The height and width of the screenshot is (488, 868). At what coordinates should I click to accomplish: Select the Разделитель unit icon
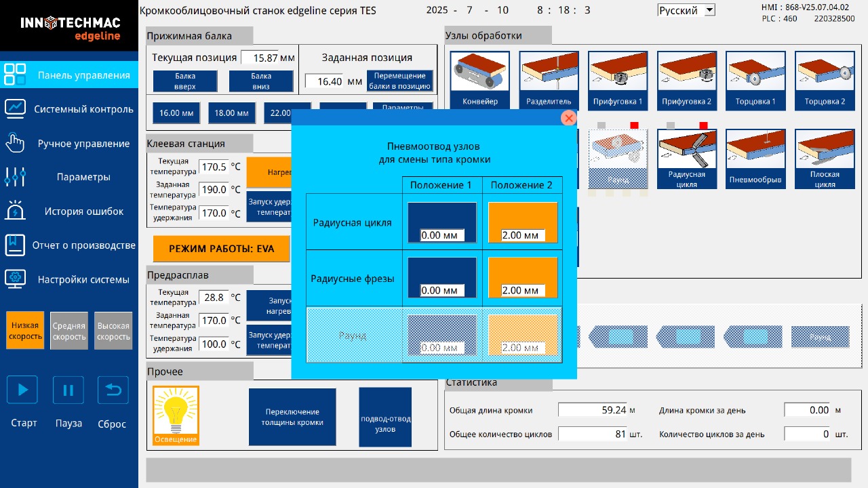(549, 79)
